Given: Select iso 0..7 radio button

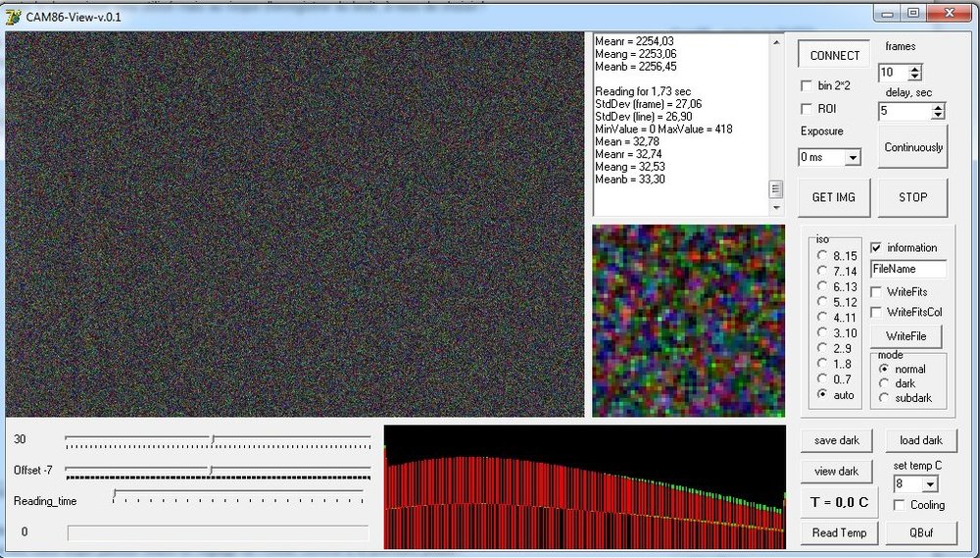Looking at the screenshot, I should tap(822, 380).
